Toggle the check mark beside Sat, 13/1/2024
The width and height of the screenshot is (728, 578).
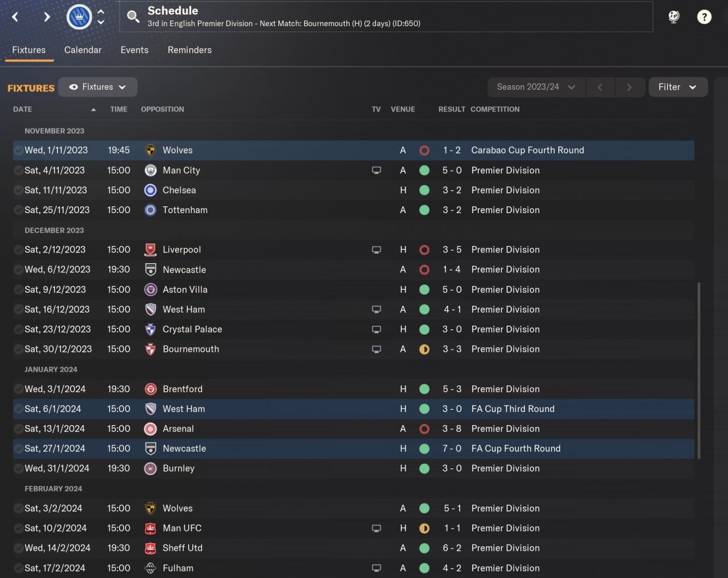(19, 429)
